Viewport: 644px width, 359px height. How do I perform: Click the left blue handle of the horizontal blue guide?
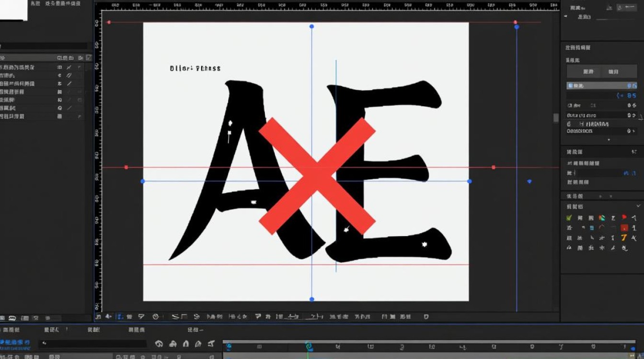click(x=143, y=181)
